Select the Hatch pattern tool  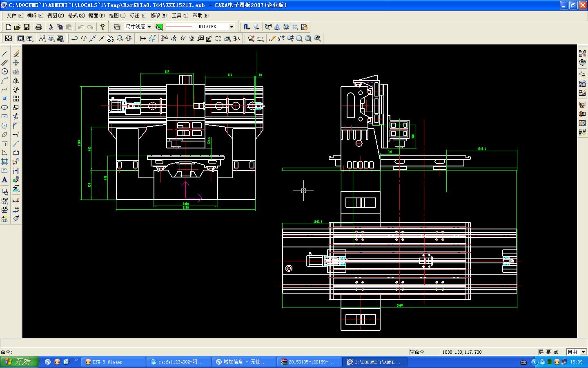(5, 162)
